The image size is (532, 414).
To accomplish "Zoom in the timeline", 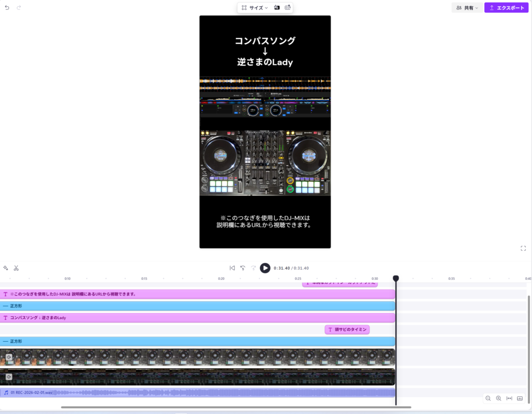I will click(x=499, y=398).
